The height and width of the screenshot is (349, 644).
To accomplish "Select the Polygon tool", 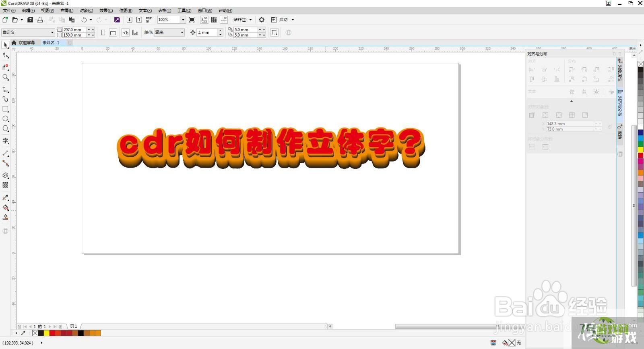I will (6, 129).
